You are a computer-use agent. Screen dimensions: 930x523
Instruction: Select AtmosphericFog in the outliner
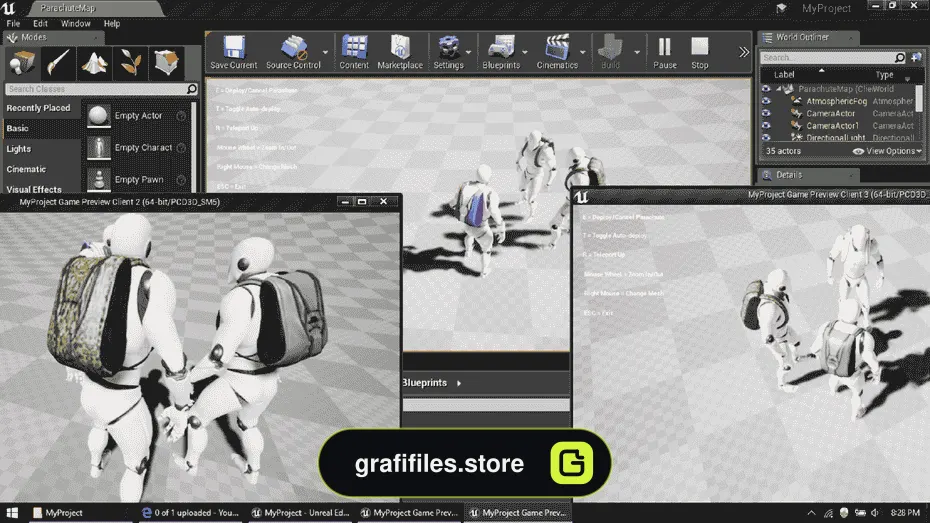[836, 101]
